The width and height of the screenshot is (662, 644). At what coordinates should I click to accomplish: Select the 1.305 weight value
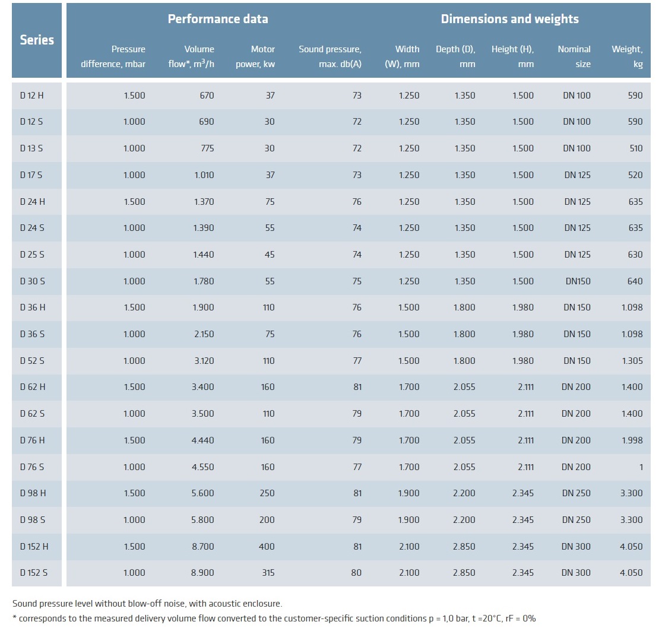[x=631, y=361]
